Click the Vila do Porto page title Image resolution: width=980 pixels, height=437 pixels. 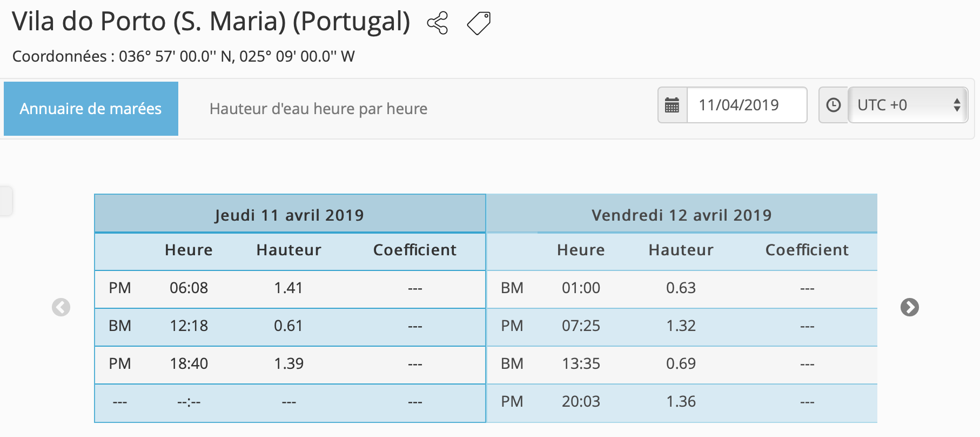click(211, 22)
